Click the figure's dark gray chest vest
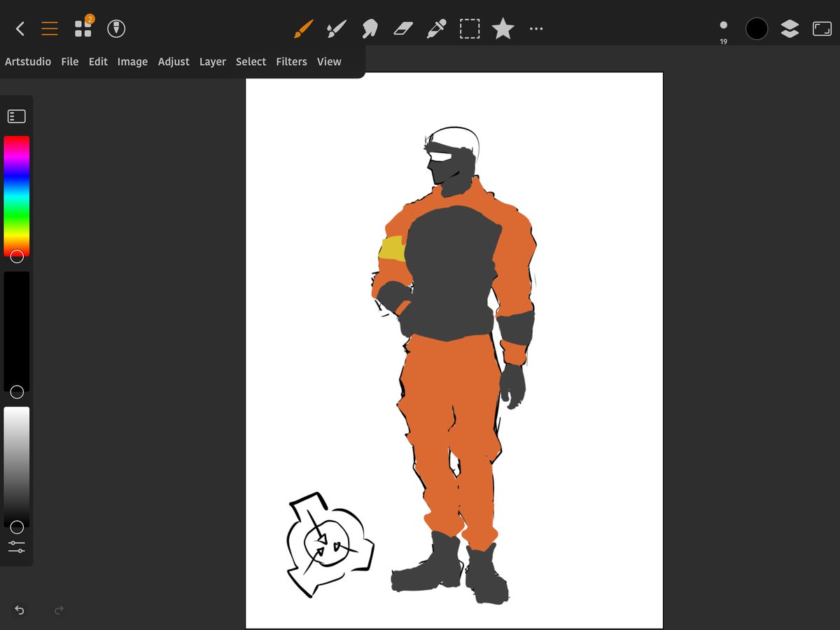 point(450,273)
